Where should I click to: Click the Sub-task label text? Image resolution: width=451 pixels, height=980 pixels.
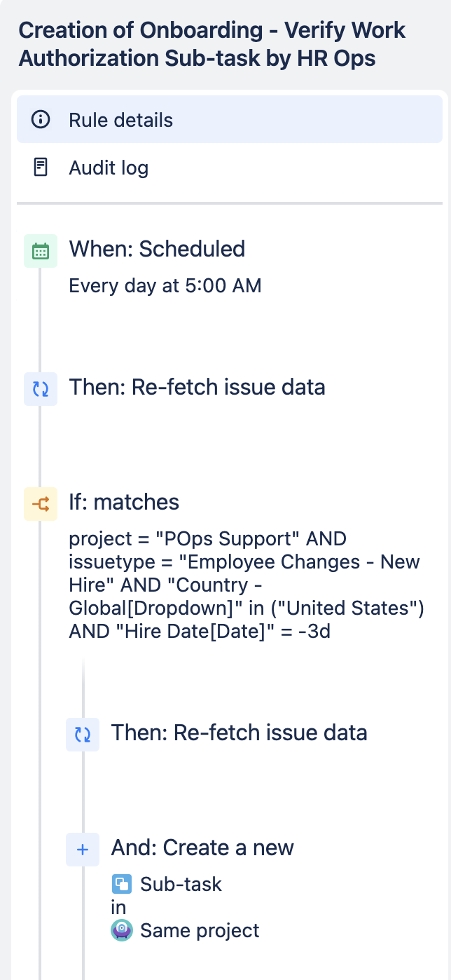point(179,883)
